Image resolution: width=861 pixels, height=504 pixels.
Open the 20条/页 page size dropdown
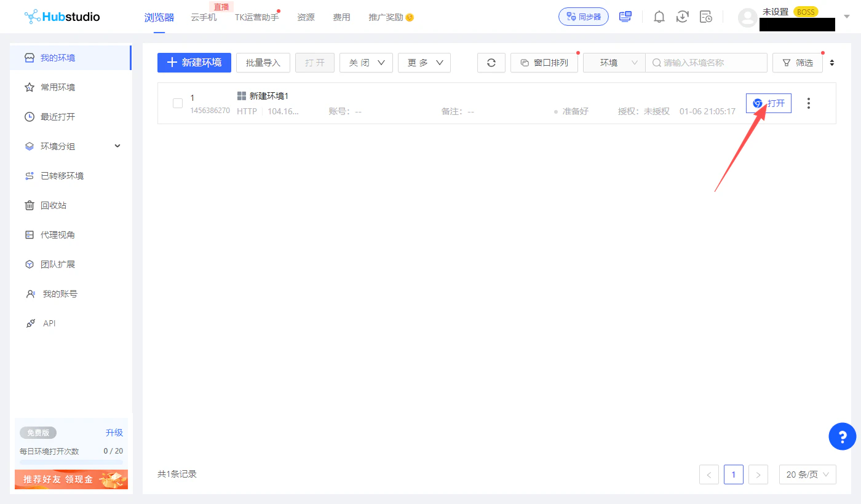tap(807, 474)
